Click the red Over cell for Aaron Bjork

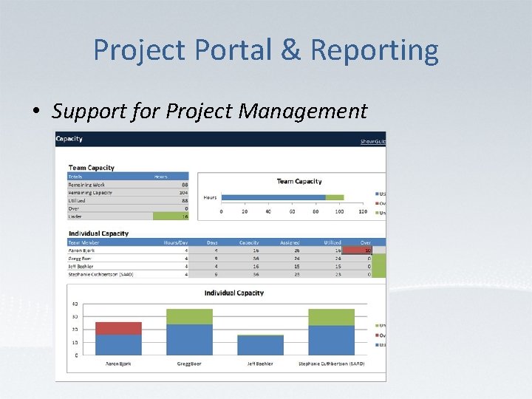[x=357, y=250]
